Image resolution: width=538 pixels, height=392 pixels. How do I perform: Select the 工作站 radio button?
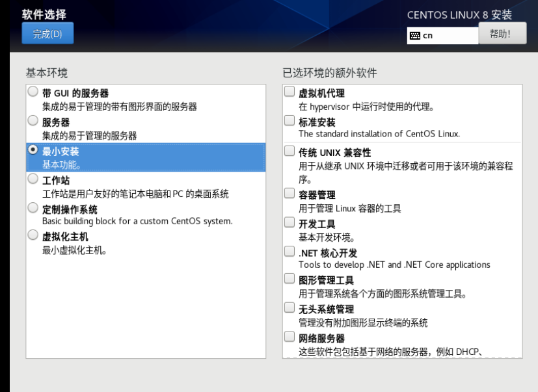coord(33,179)
